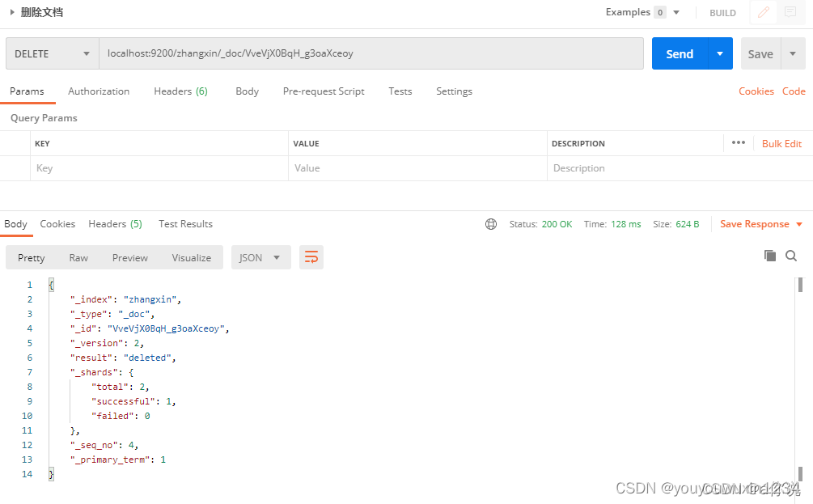The image size is (813, 504).
Task: Click the blue Send button
Action: (x=680, y=53)
